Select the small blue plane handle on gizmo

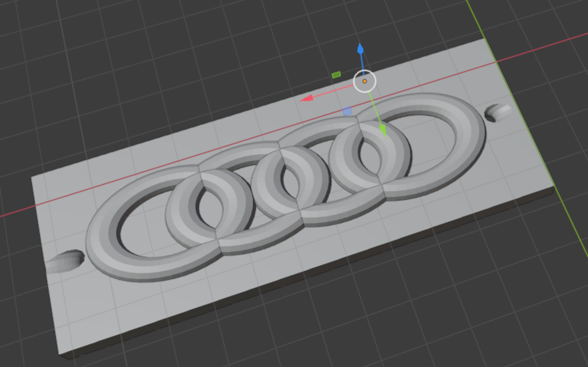347,111
